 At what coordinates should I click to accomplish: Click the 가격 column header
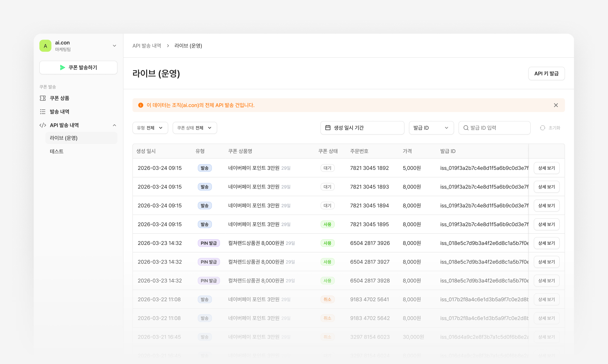pos(407,151)
